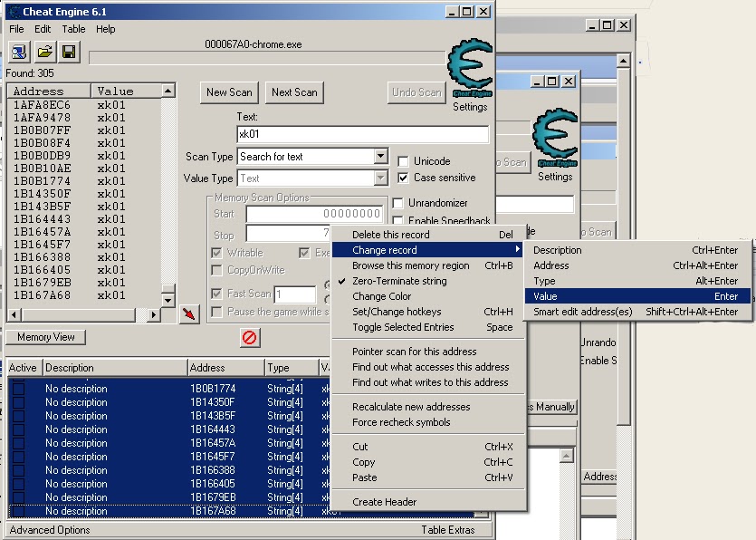Choose Address in Change record submenu
The width and height of the screenshot is (756, 540).
[x=638, y=265]
